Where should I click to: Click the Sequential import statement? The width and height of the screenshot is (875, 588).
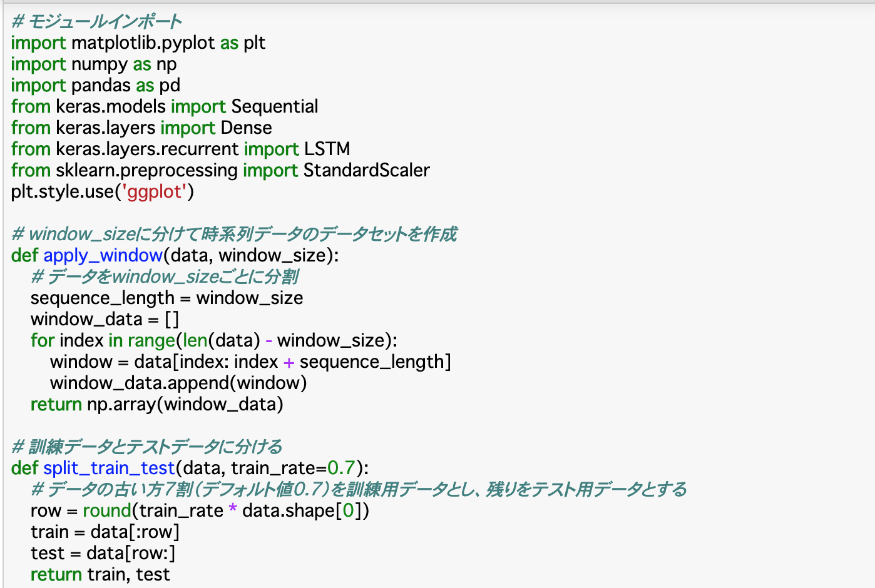point(165,106)
